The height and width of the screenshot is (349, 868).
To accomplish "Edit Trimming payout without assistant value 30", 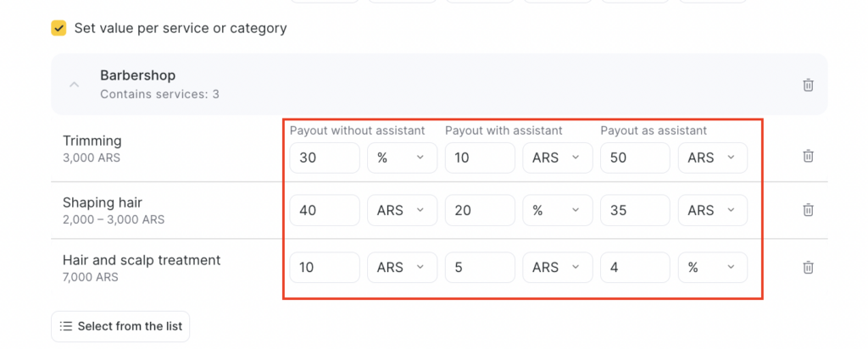I will click(x=324, y=158).
